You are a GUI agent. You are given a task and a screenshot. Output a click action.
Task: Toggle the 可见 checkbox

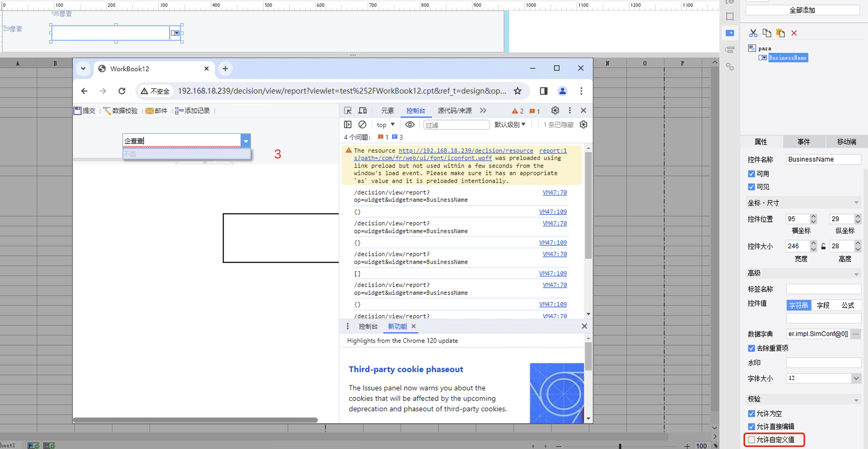[751, 187]
